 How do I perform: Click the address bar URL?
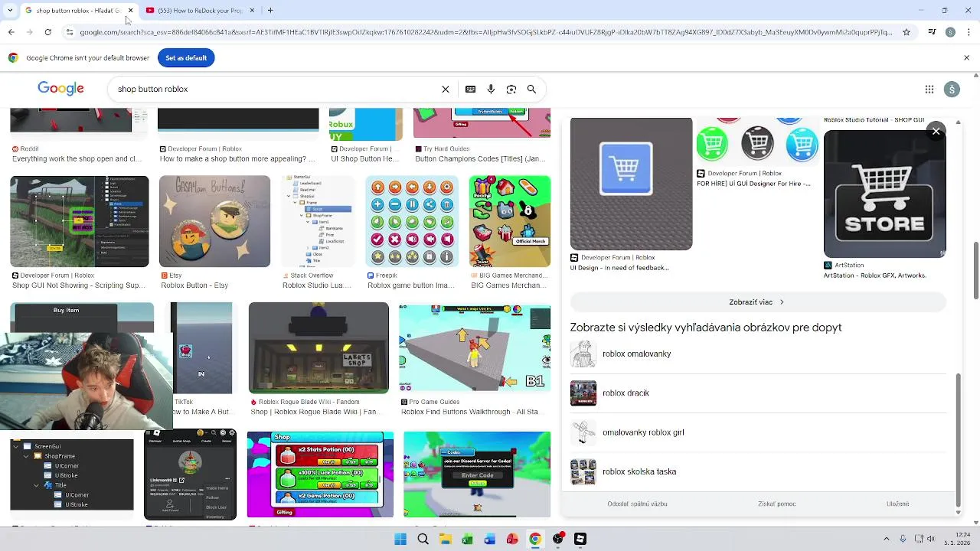point(486,32)
